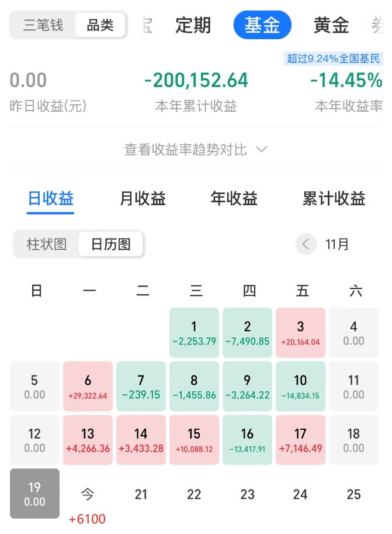Image resolution: width=392 pixels, height=534 pixels.
Task: Select the 年收益 tab
Action: tap(234, 198)
